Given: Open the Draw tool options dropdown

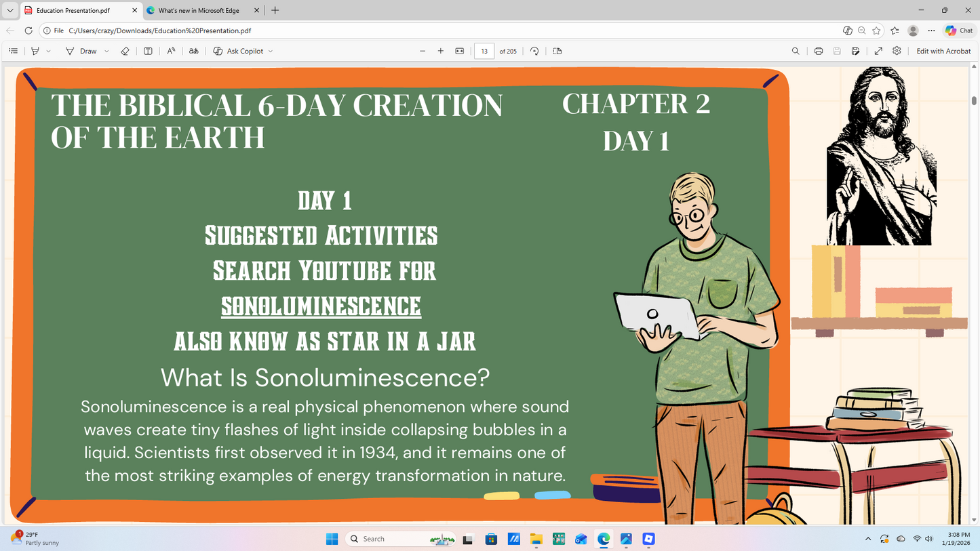Looking at the screenshot, I should pos(106,51).
